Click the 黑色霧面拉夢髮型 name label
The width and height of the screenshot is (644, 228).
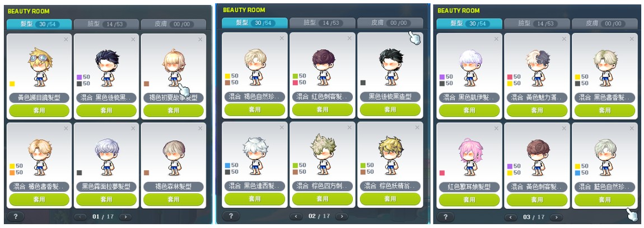click(x=106, y=187)
